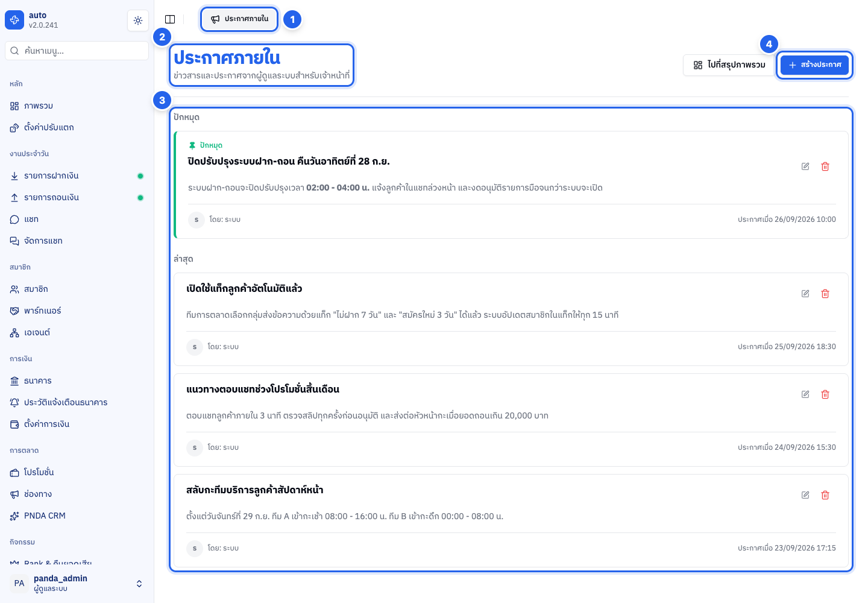
Task: Click สร้างประกาศ button
Action: click(x=815, y=65)
